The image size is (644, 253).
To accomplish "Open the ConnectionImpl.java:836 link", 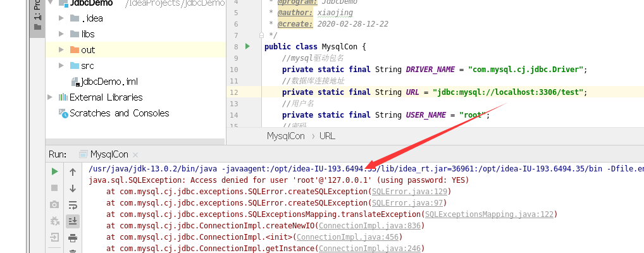I will (x=369, y=225).
